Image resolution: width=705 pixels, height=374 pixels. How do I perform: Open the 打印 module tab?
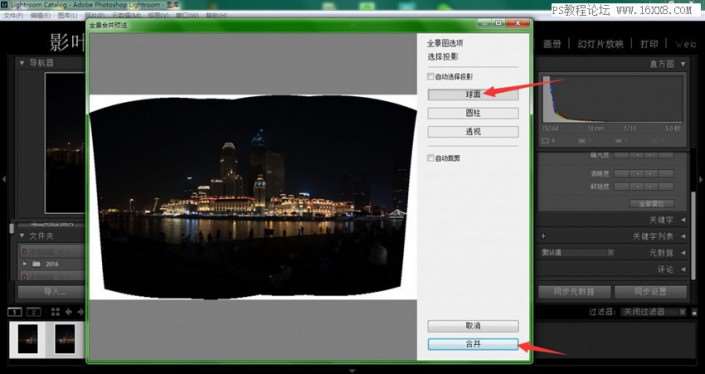pyautogui.click(x=649, y=44)
